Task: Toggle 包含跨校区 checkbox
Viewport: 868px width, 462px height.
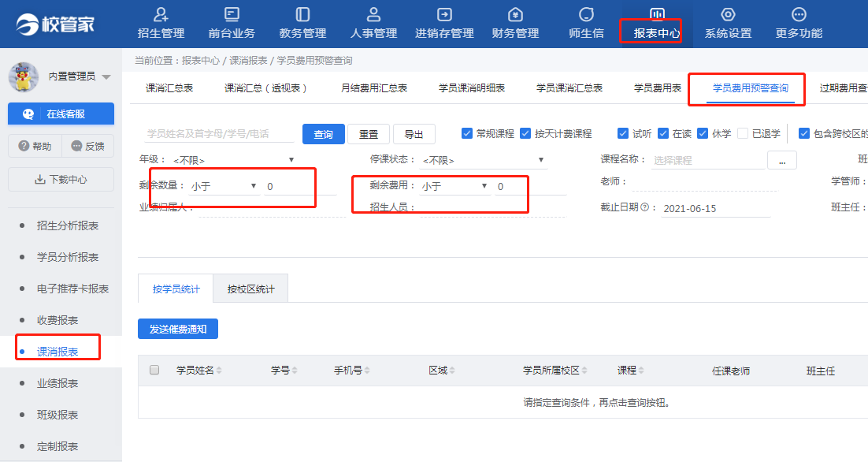Action: point(803,133)
